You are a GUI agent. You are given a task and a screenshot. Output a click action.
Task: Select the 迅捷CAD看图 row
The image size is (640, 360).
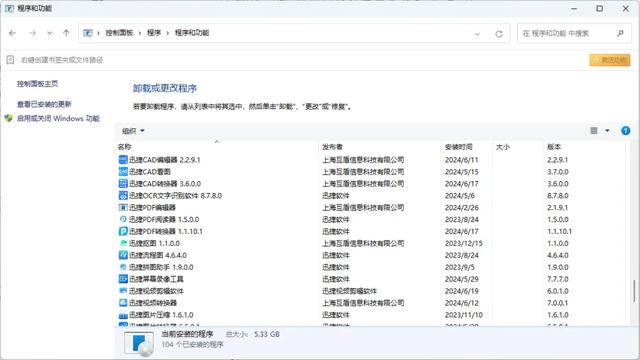pos(370,171)
